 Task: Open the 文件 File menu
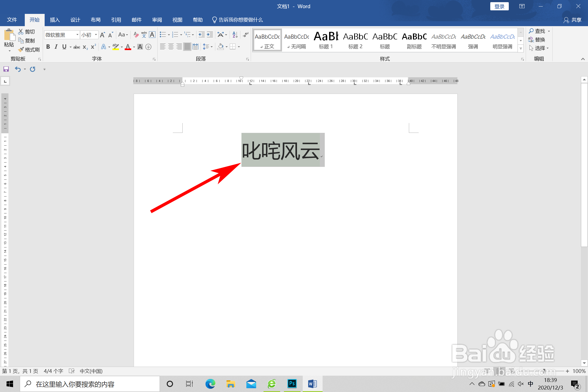coord(12,20)
